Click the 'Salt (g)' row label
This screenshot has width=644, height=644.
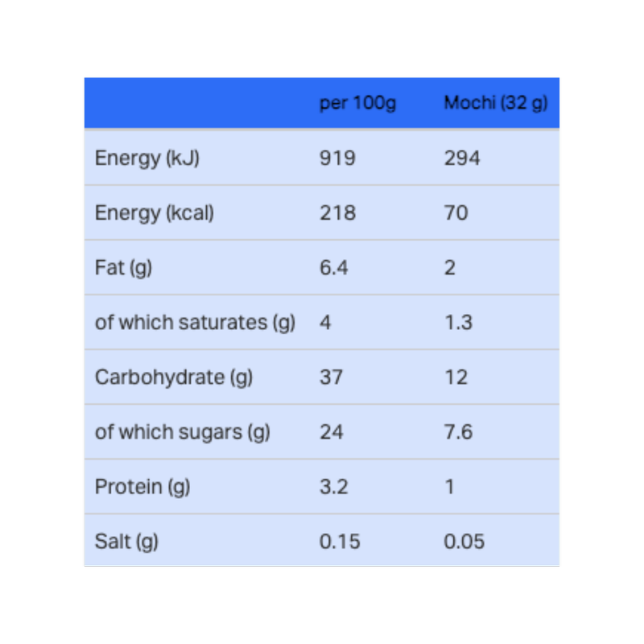[x=126, y=541]
